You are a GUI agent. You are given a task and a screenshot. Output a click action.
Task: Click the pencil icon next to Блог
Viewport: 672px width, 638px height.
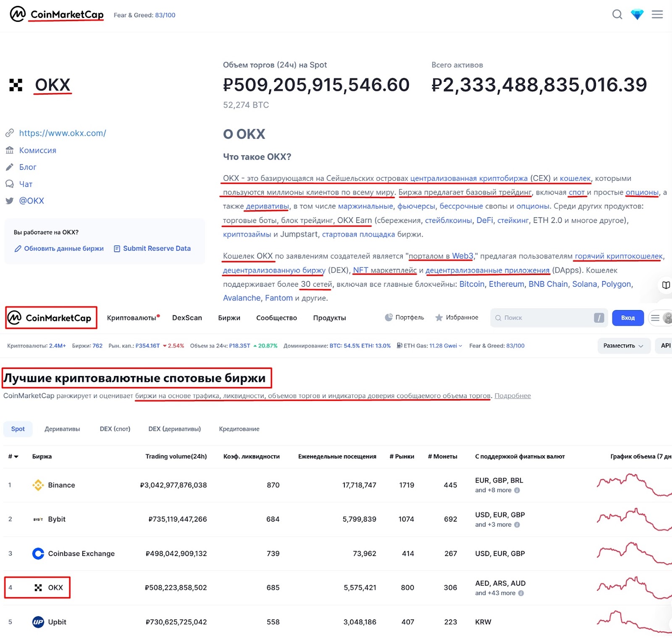(10, 167)
